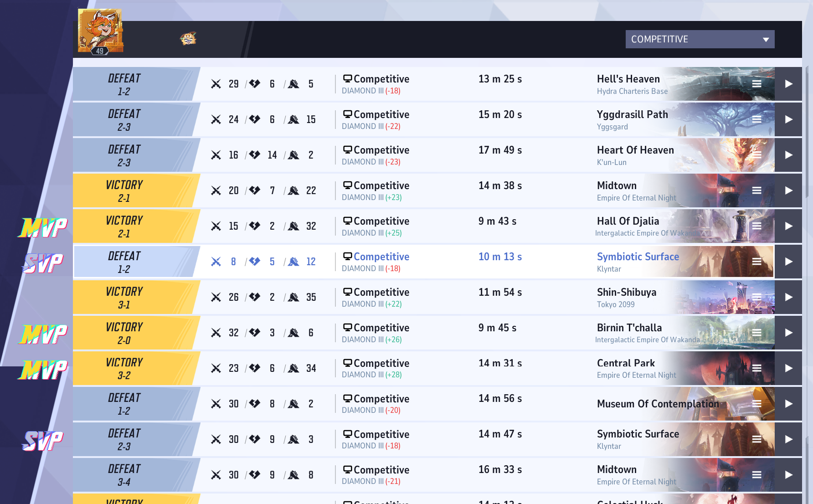Play the 14 m 38 s Midtown replay
Screen dimensions: 813x504
tap(788, 190)
